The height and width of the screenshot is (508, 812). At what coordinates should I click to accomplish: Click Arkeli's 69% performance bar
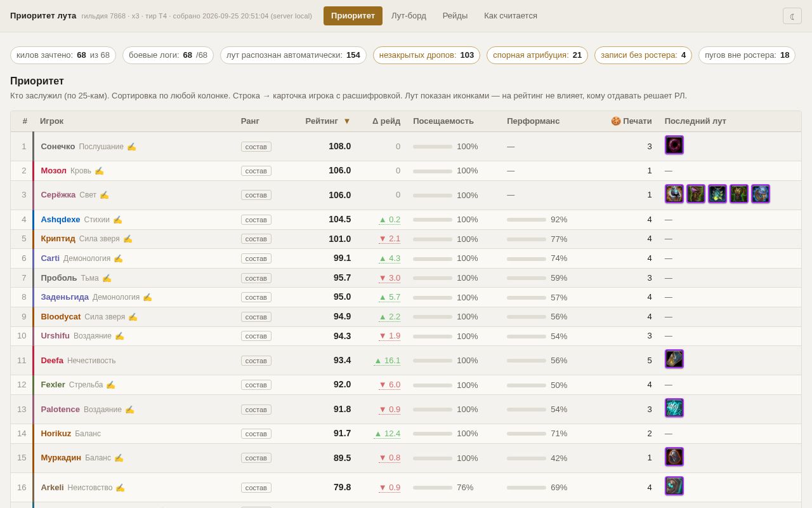(x=527, y=488)
